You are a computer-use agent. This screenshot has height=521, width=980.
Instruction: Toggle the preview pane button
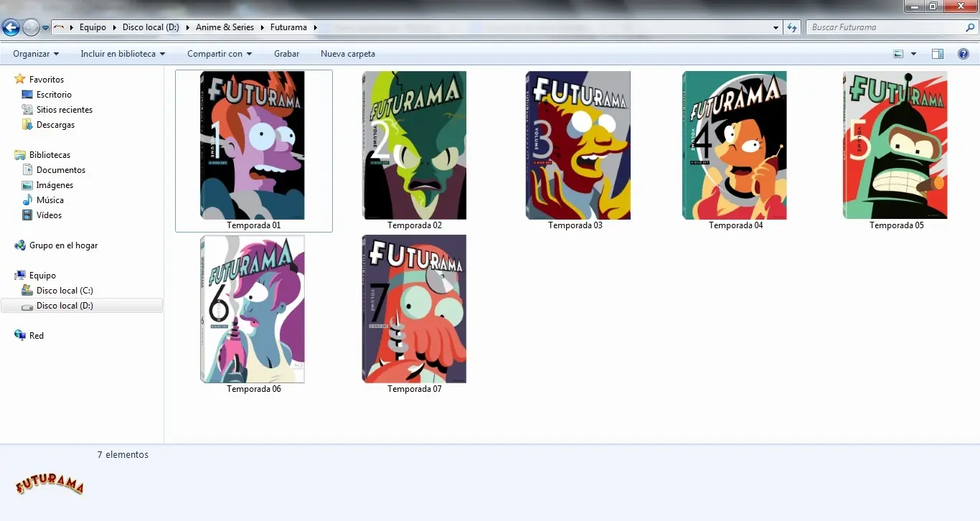[x=937, y=54]
